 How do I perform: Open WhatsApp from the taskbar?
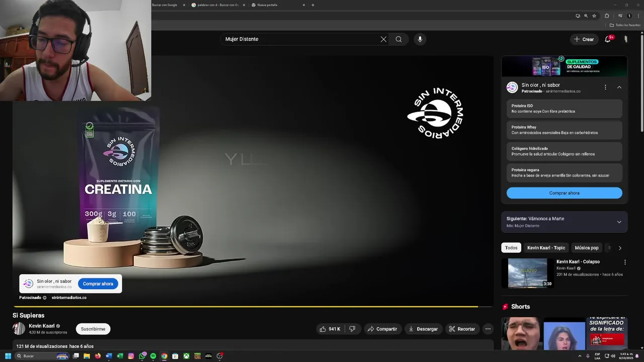point(142,356)
